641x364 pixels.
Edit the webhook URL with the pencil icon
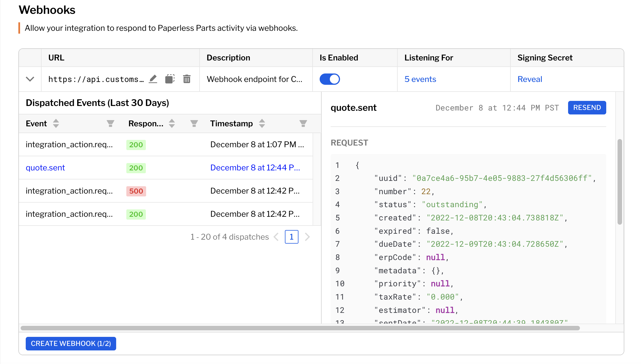[x=153, y=79]
